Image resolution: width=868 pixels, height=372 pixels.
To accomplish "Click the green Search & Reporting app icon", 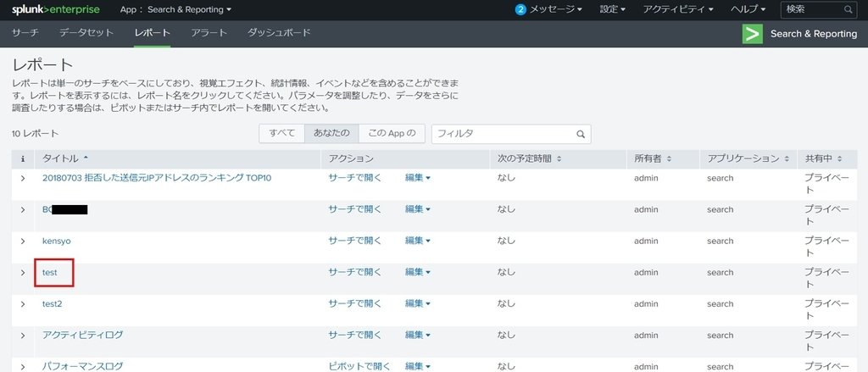I will (x=752, y=34).
